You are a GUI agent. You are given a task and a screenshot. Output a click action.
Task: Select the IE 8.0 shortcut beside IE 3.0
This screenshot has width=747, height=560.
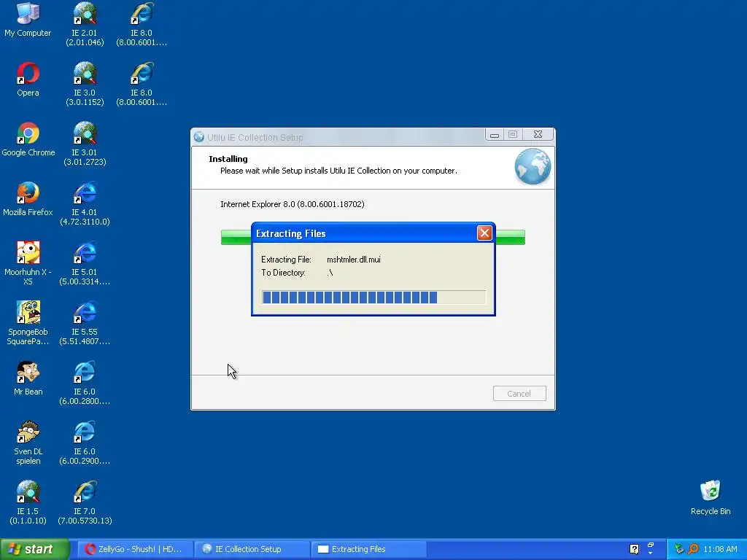pos(142,85)
